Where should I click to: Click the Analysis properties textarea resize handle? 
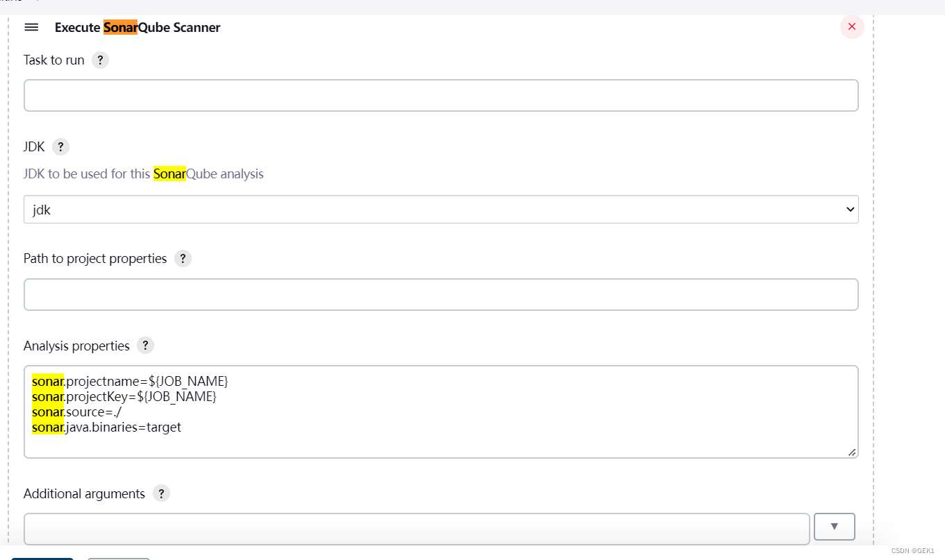tap(852, 452)
